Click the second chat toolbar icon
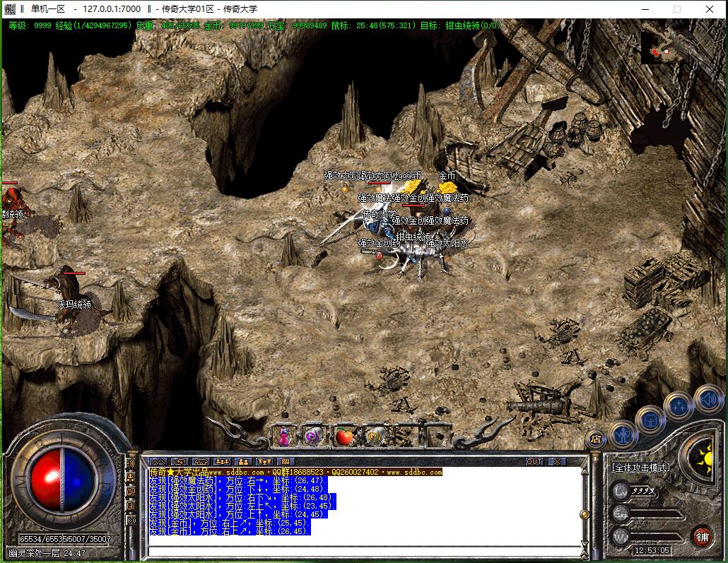Viewport: 728px width, 563px height. (x=180, y=462)
